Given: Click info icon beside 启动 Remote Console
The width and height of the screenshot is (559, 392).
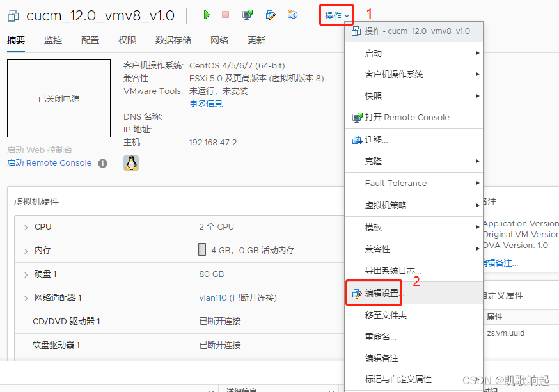Looking at the screenshot, I should tap(102, 163).
